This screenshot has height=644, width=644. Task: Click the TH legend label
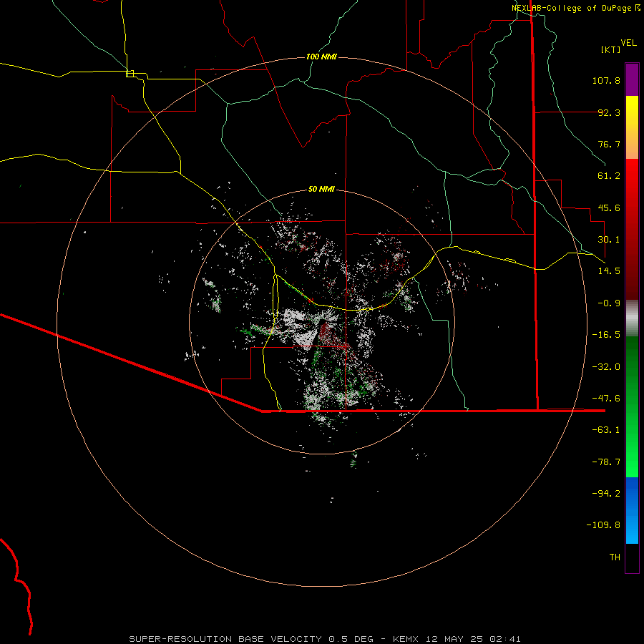click(615, 557)
